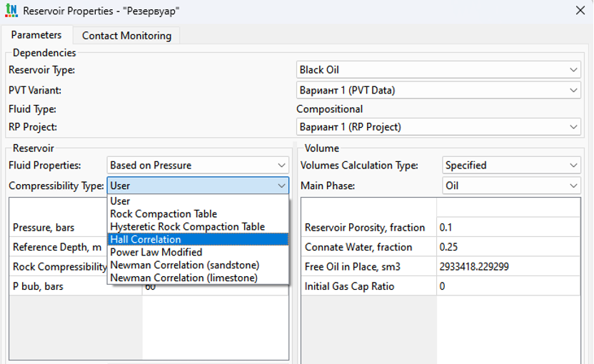Click the Reservoir Porosity, fraction label
Screen dimensions: 594x364
coord(365,228)
